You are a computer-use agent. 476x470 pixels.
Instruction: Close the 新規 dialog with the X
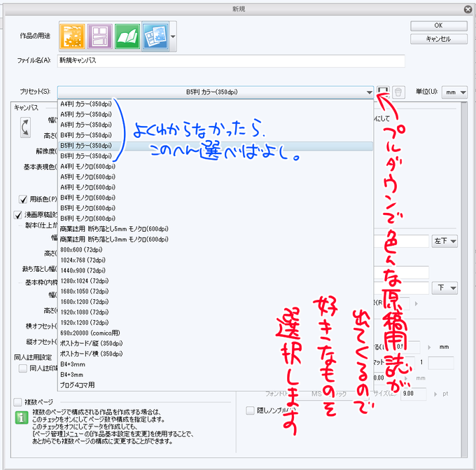tap(468, 9)
